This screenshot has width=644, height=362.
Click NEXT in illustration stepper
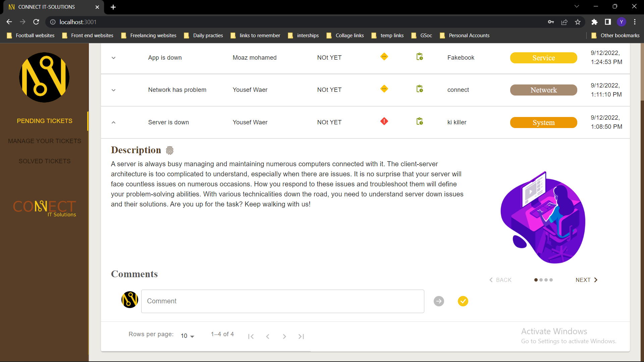(x=586, y=280)
